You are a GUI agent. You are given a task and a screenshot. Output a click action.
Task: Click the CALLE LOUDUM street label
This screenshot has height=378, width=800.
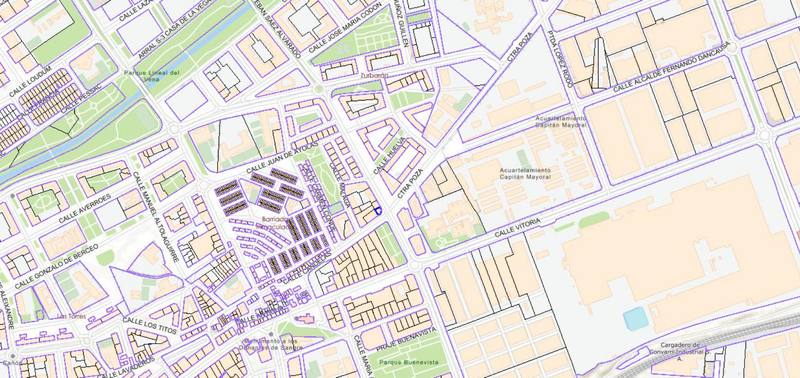30,81
